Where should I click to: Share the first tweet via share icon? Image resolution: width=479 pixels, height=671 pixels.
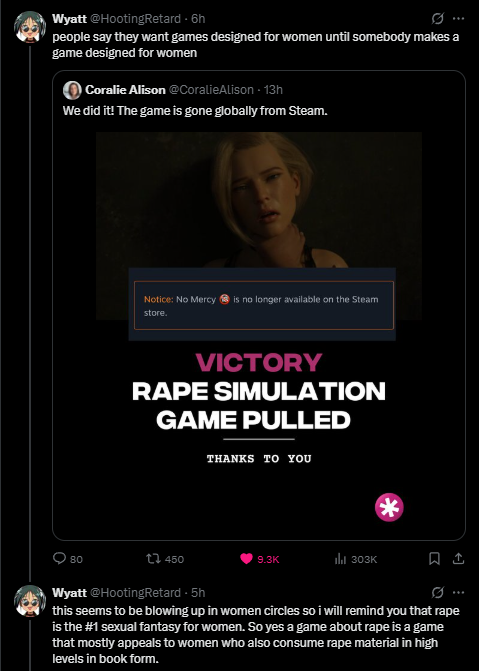click(458, 558)
